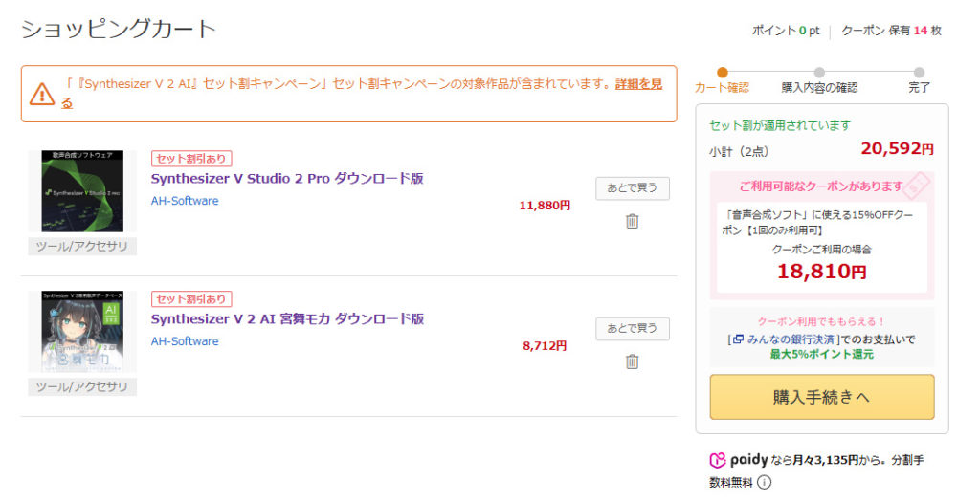980x503 pixels.
Task: Move 宮舞モカ to あとで買う
Action: coord(632,329)
